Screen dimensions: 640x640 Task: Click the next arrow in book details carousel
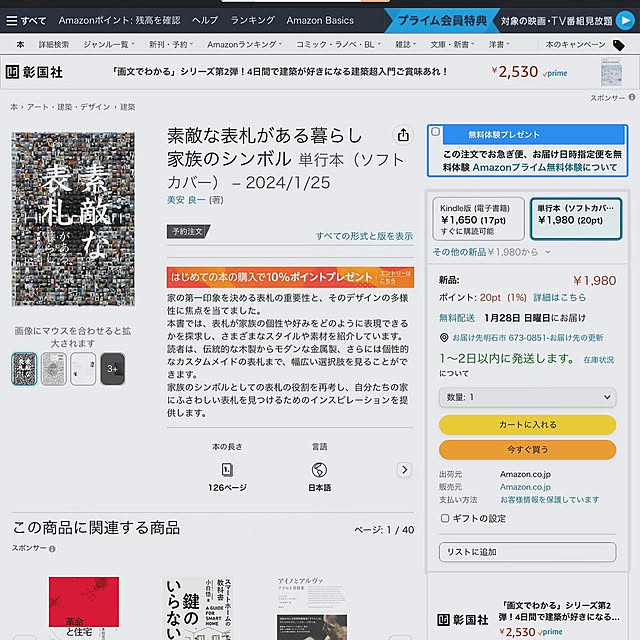click(404, 470)
